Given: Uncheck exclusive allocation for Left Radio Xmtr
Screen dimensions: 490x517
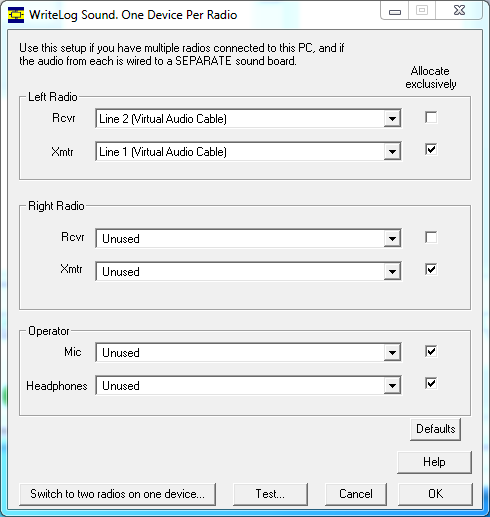Looking at the screenshot, I should 431,149.
